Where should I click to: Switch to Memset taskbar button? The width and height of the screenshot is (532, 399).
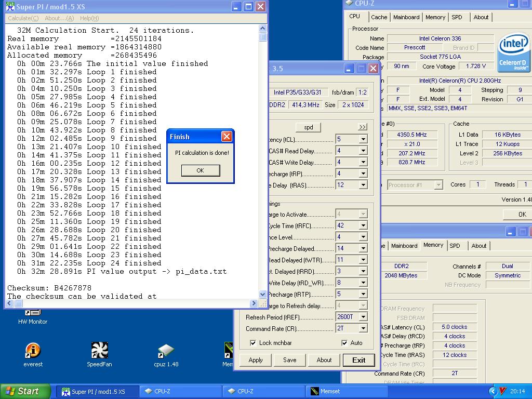coord(347,392)
